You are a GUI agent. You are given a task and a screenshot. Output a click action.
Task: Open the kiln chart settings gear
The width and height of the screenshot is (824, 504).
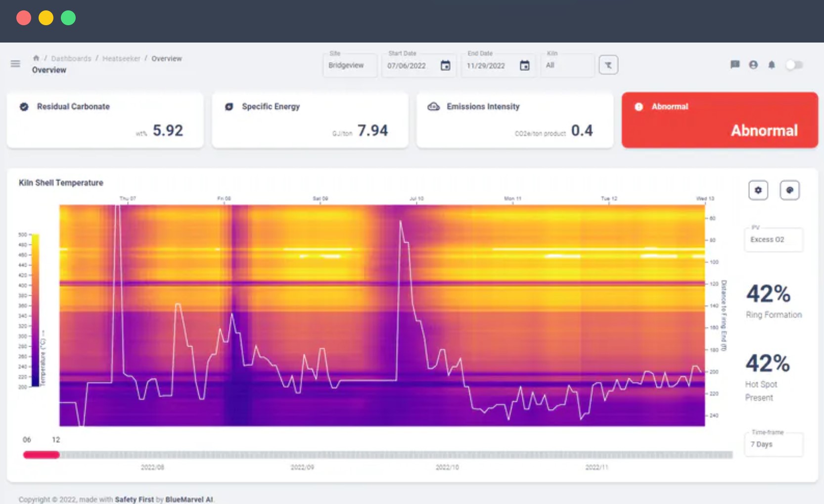(x=758, y=190)
